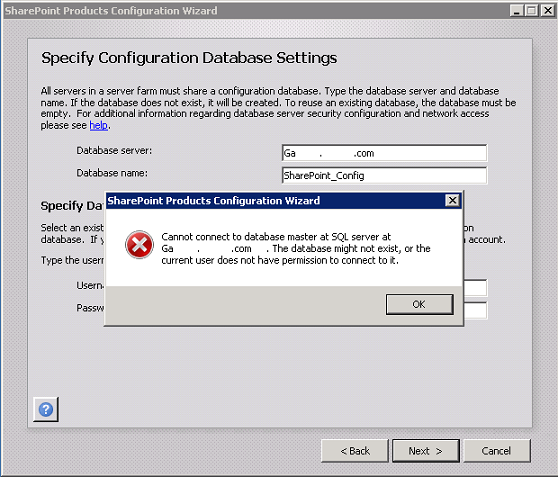Click the Password input field edge
The height and width of the screenshot is (477, 558).
(475, 310)
